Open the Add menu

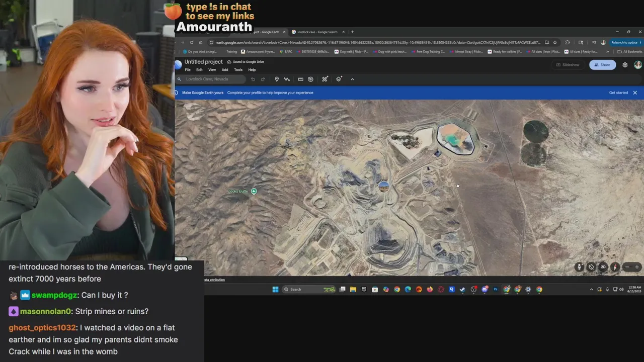coord(225,70)
